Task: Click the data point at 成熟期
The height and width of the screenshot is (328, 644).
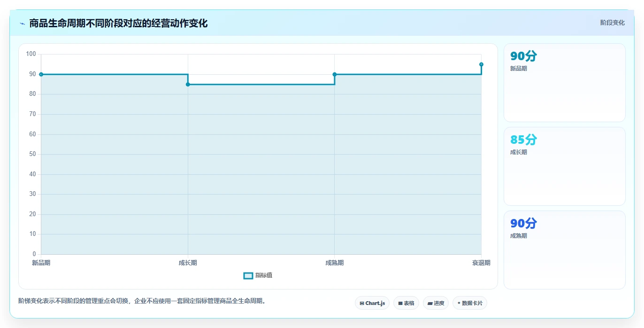Action: coord(335,74)
